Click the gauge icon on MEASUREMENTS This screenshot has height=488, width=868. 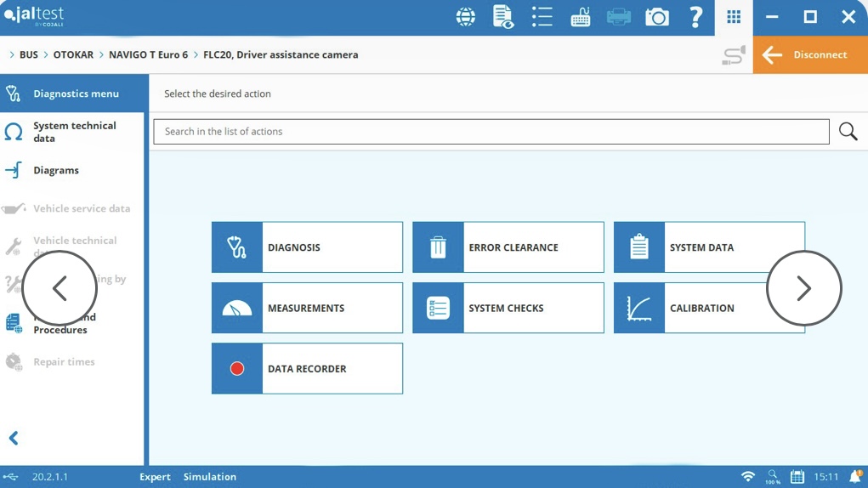pos(237,308)
